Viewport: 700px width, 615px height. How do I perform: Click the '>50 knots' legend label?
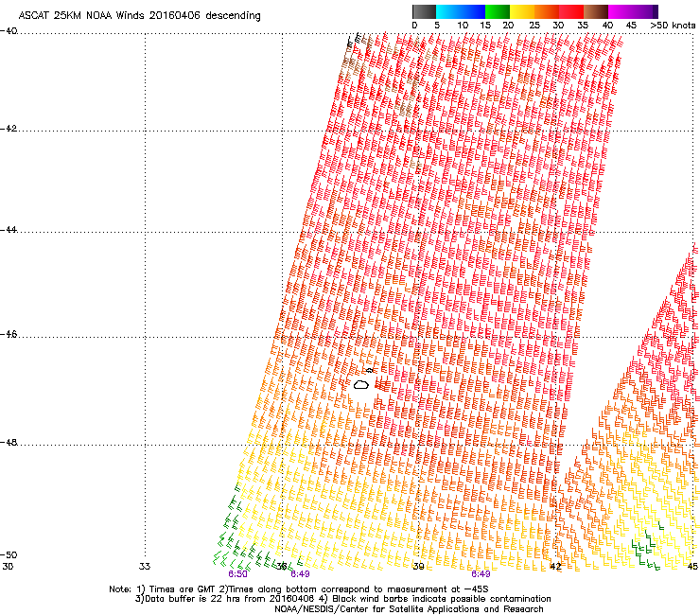point(673,26)
